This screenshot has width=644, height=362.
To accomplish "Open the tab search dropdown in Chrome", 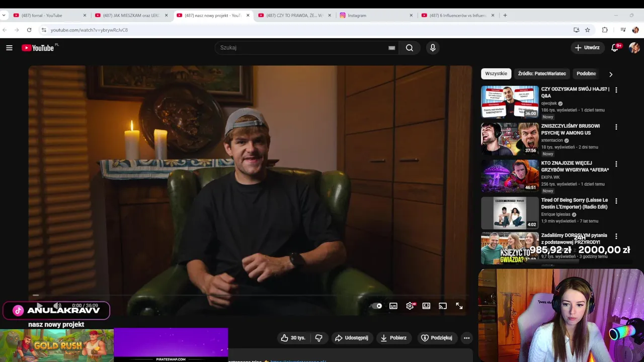I will (4, 16).
